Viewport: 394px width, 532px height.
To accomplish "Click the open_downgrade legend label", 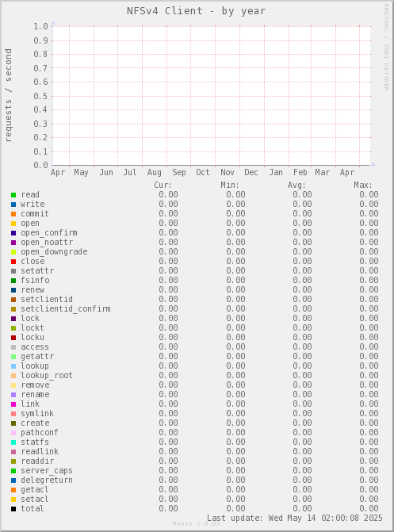I will (54, 252).
